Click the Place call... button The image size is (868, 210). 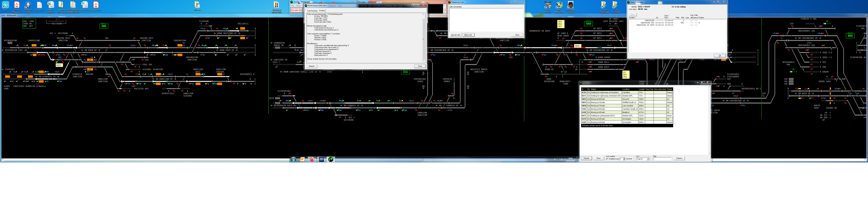click(x=468, y=35)
